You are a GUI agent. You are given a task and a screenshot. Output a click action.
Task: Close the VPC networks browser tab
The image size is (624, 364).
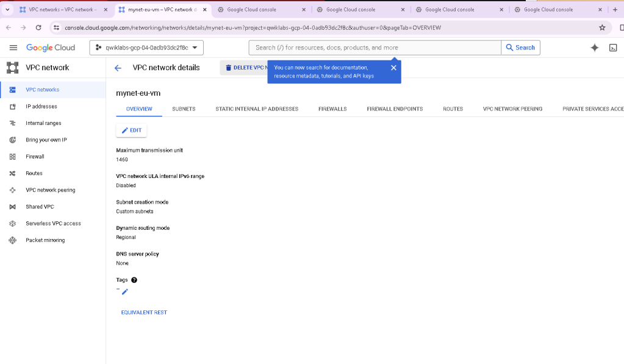[x=106, y=10]
